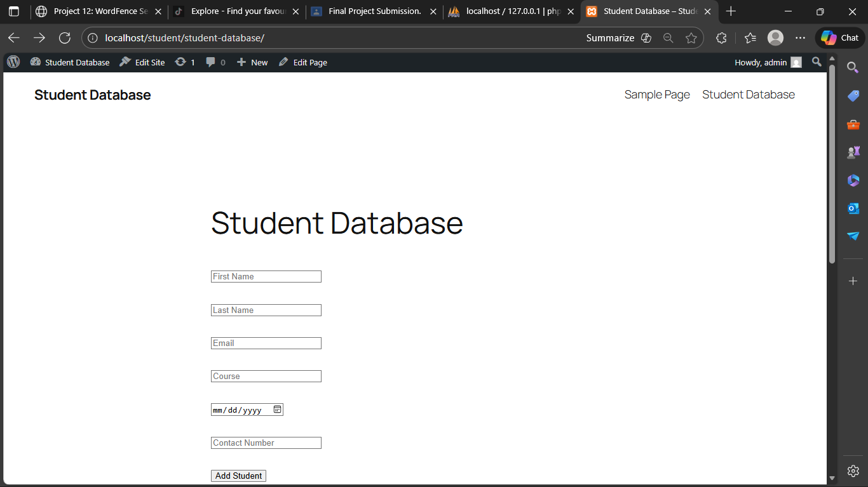The height and width of the screenshot is (487, 868).
Task: Open the New content menu
Action: [252, 62]
